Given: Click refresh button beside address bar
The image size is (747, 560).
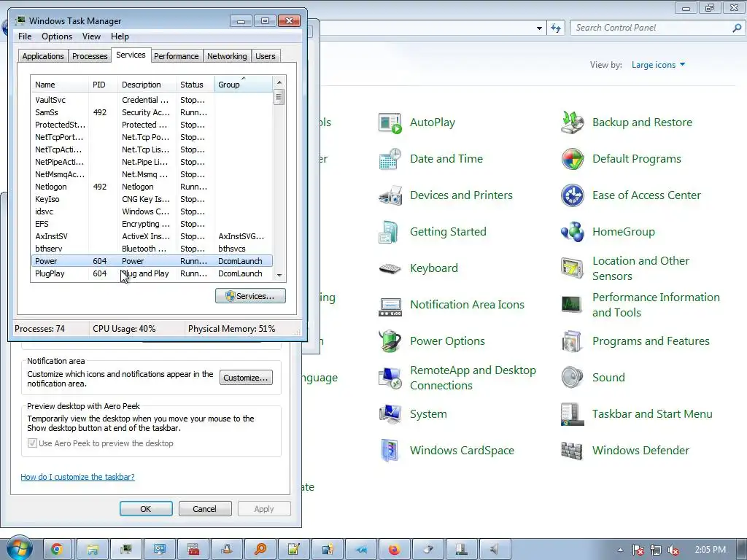Looking at the screenshot, I should click(555, 28).
